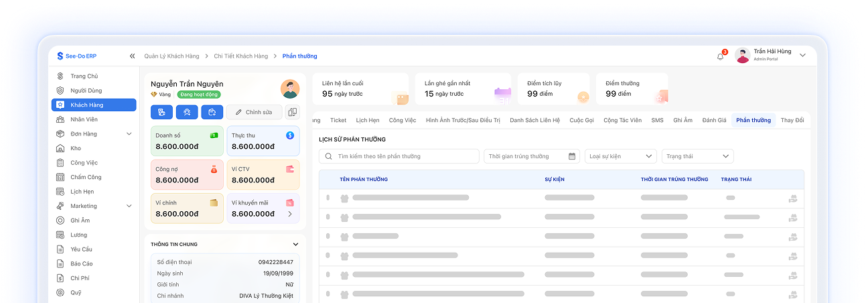868x303 pixels.
Task: Open the Chấm Công sidebar icon
Action: point(60,177)
